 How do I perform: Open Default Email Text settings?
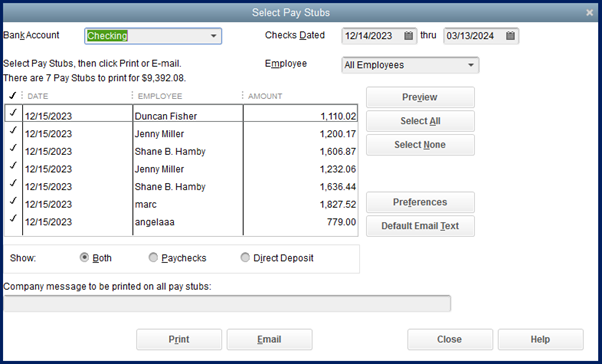pos(420,226)
